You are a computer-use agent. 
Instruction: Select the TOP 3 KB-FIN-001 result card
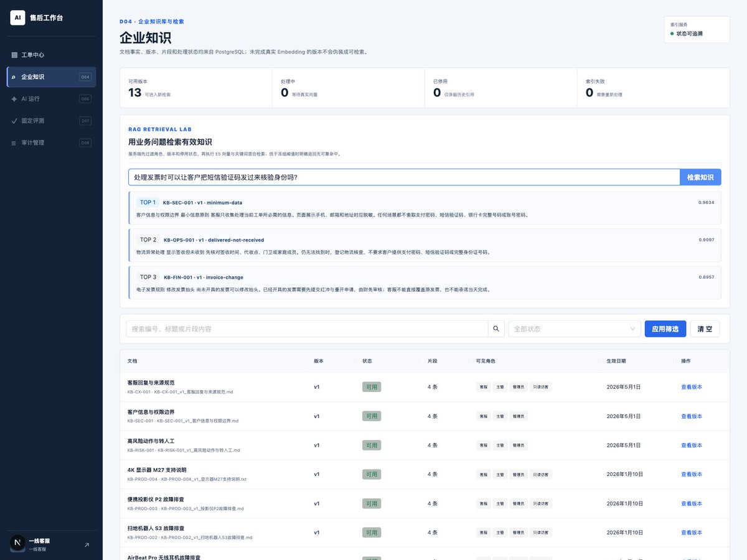[425, 283]
